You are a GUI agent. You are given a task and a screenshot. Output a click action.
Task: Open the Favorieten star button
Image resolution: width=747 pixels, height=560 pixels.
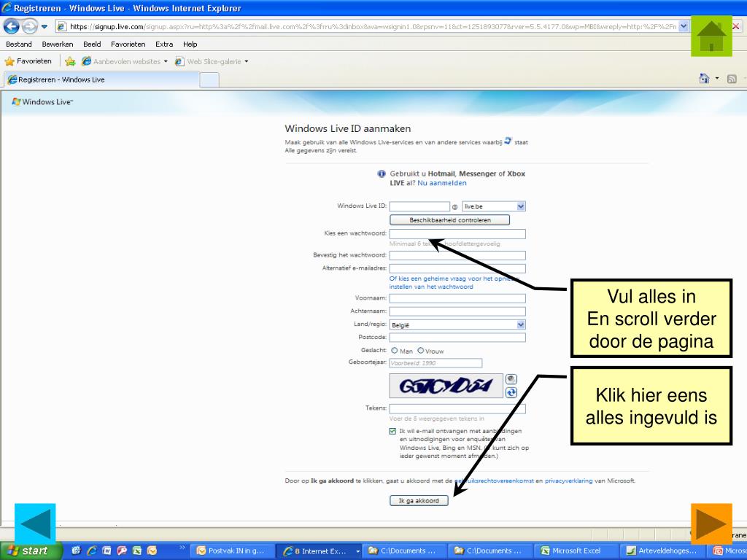pos(28,61)
